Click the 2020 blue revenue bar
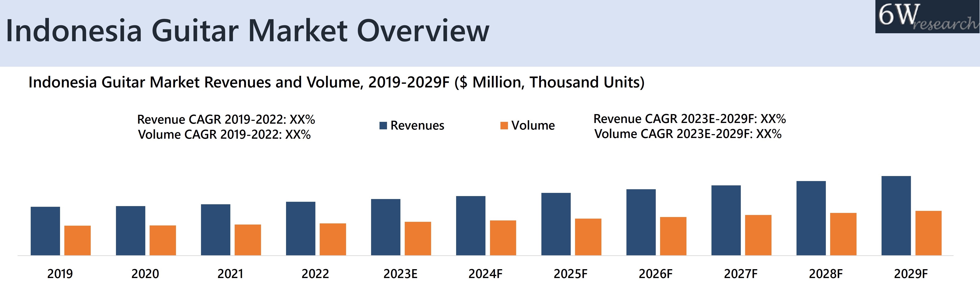 tap(131, 230)
